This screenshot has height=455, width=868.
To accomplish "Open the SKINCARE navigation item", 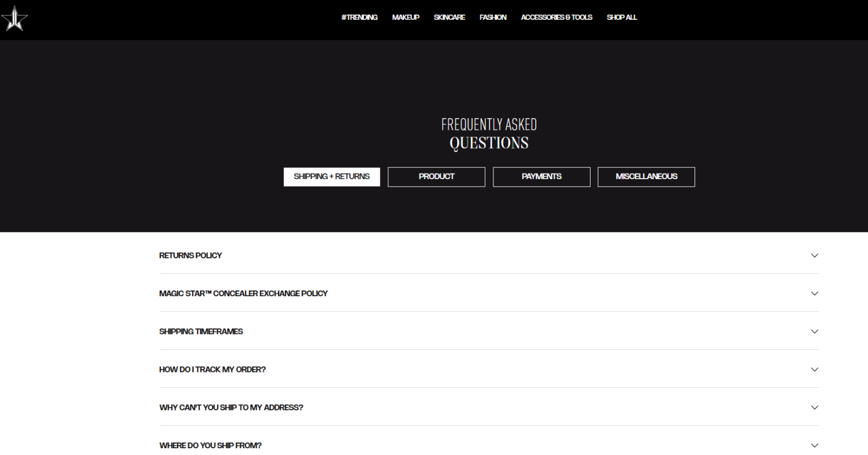I will tap(449, 18).
